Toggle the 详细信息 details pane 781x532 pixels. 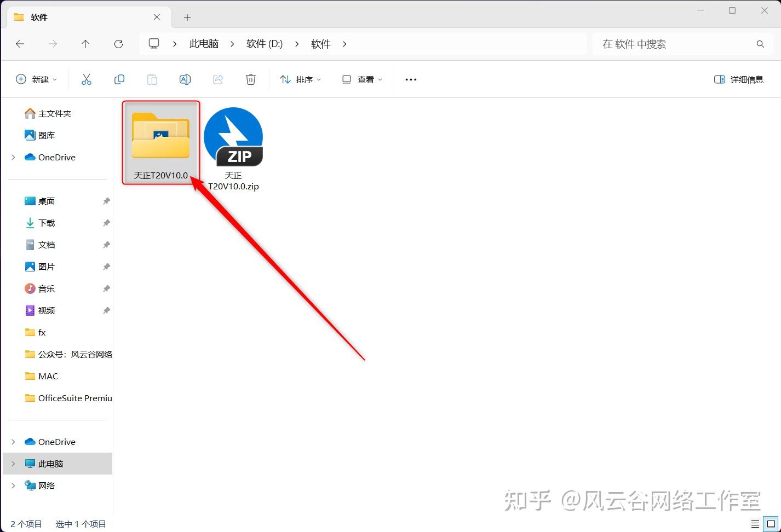click(738, 79)
